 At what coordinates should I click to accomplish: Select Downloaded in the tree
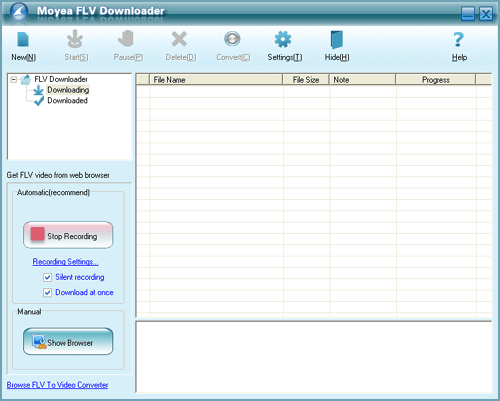tap(67, 101)
